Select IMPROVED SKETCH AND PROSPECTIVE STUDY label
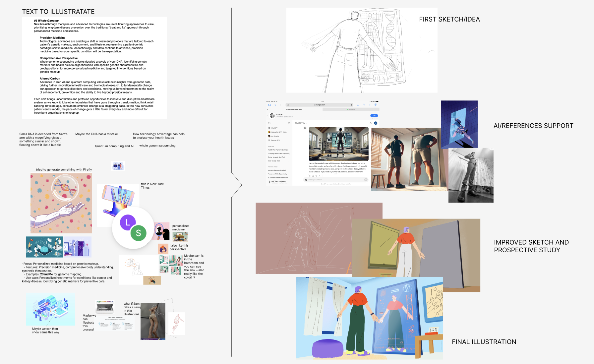594x364 pixels. (x=531, y=246)
